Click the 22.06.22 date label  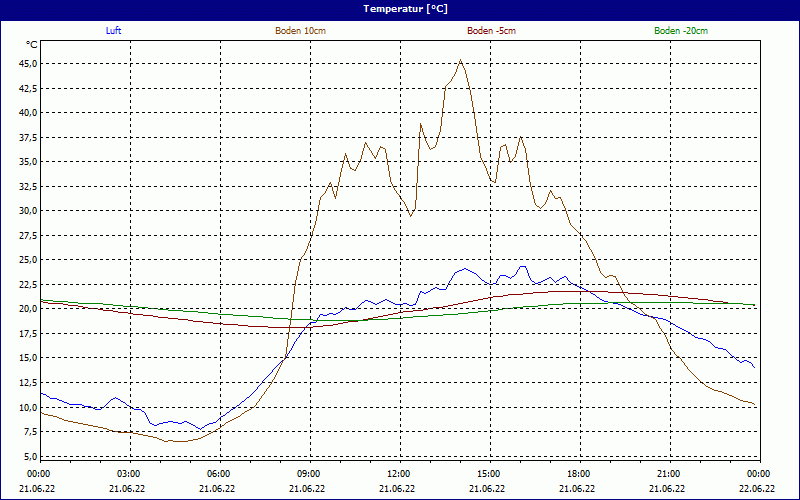point(757,489)
